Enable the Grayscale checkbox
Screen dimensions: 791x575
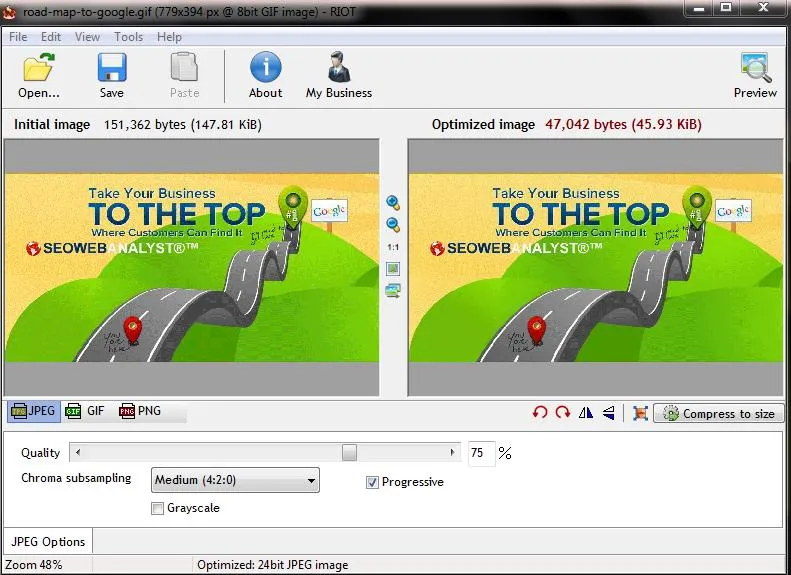point(157,508)
